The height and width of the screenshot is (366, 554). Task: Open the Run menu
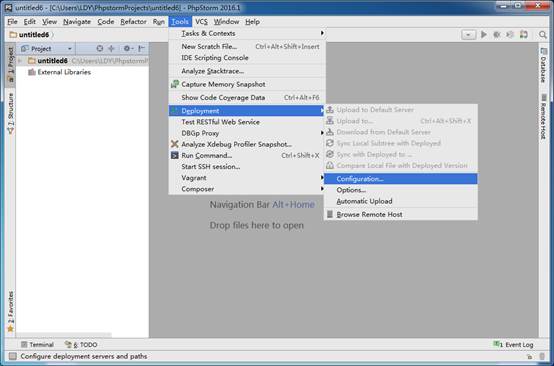pyautogui.click(x=159, y=22)
